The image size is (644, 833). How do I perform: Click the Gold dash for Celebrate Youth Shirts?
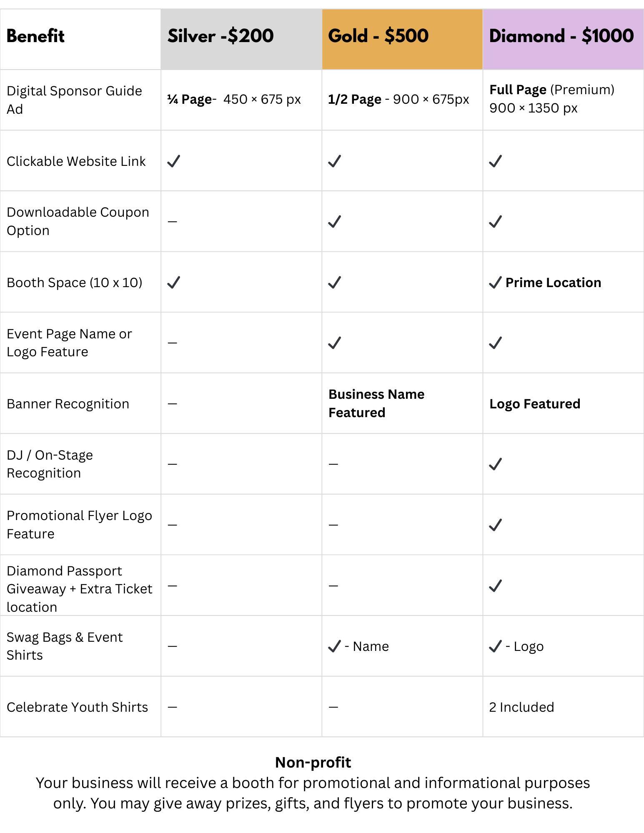coord(333,707)
